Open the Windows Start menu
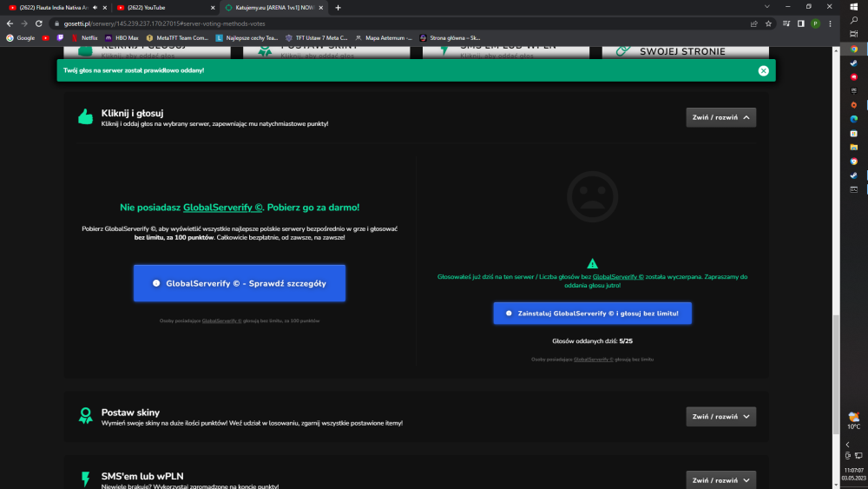 854,7
